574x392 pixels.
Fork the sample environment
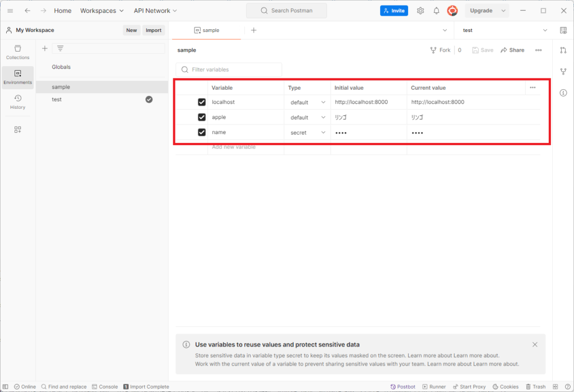tap(440, 50)
